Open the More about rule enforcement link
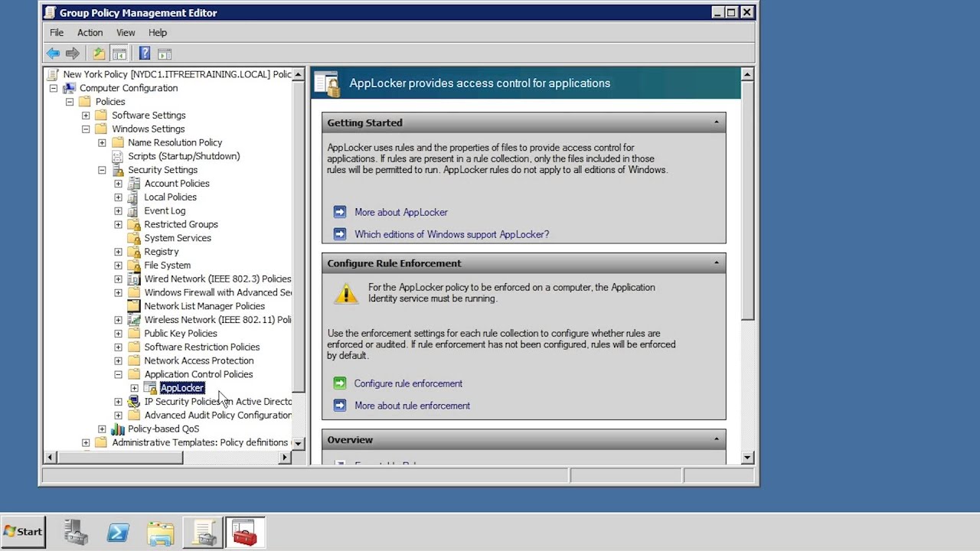Viewport: 980px width, 551px height. (412, 406)
